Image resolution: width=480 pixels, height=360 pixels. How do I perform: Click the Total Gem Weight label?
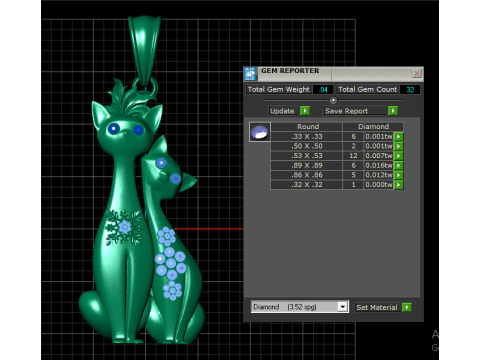279,90
